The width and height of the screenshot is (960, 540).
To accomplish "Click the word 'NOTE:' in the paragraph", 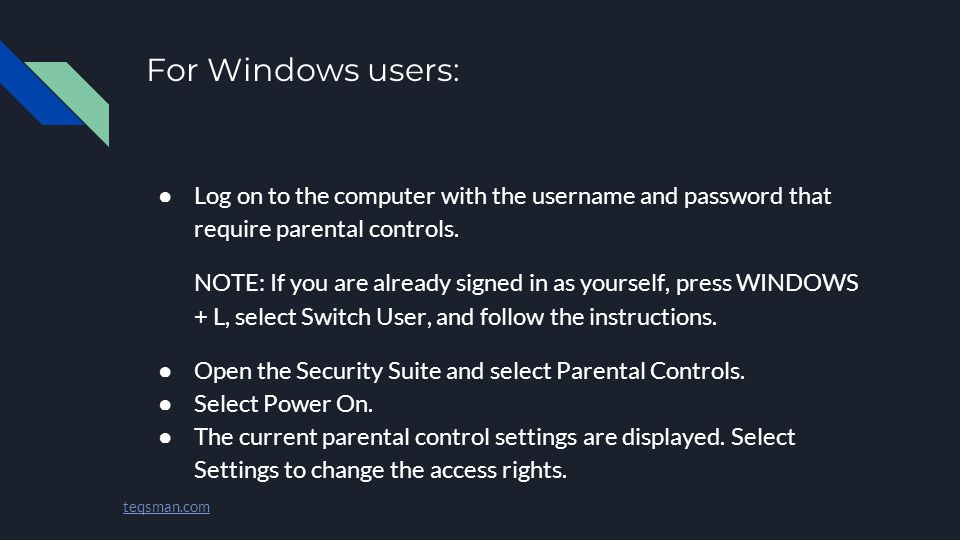I will 230,283.
